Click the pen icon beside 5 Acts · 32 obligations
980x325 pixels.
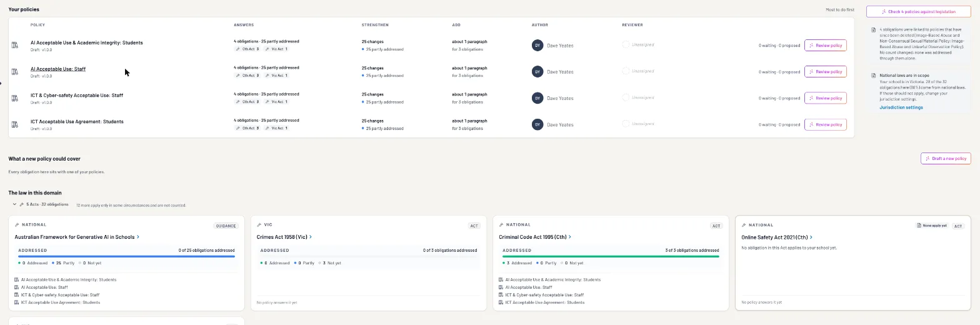coord(22,204)
